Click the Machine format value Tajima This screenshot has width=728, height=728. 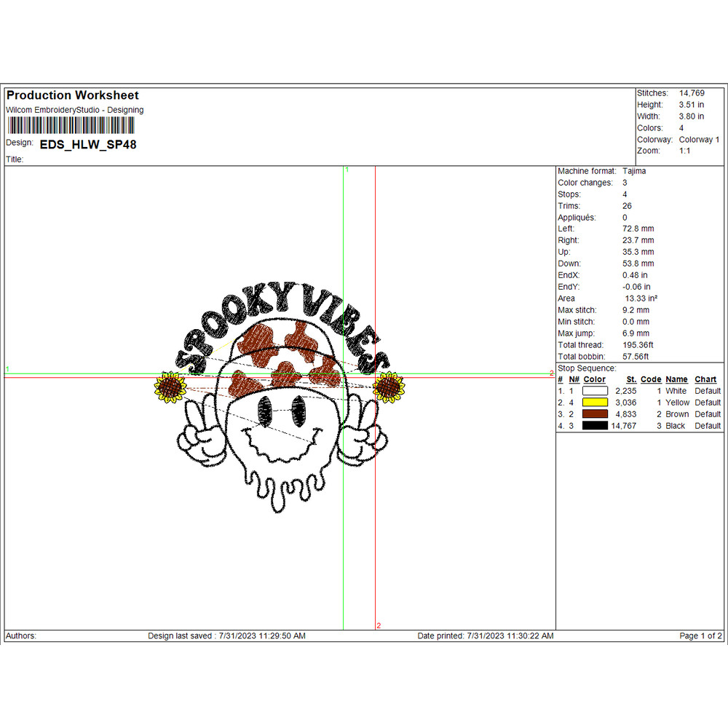pyautogui.click(x=634, y=171)
